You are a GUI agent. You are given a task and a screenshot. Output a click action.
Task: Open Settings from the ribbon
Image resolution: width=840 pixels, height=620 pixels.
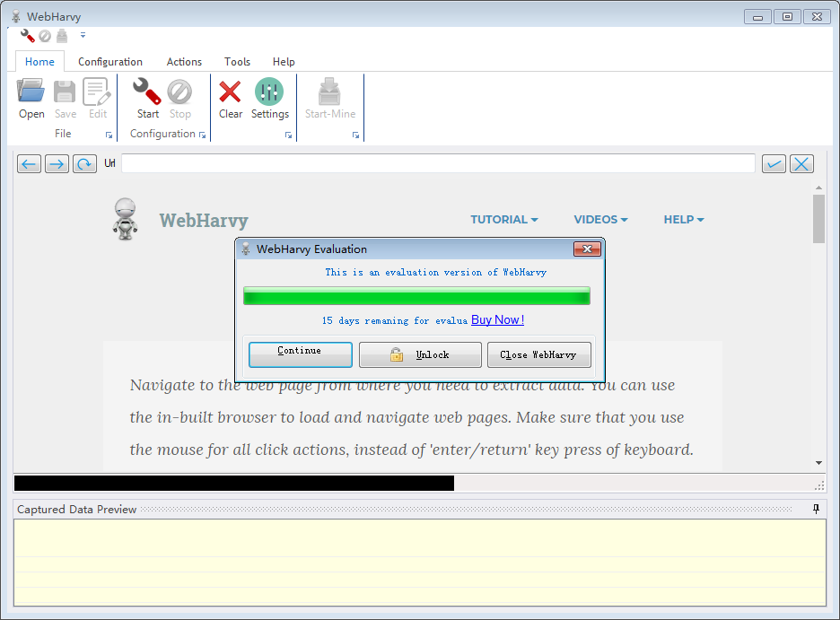click(x=269, y=99)
